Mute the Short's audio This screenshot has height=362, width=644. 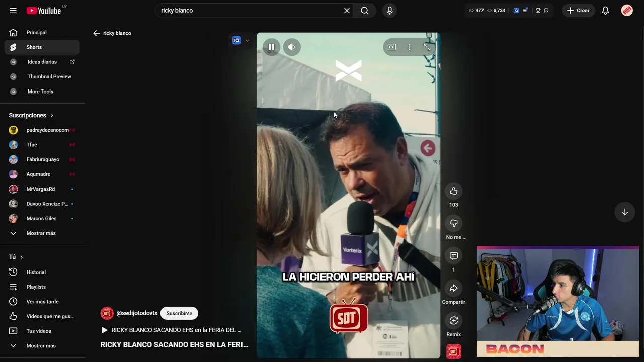coord(292,47)
